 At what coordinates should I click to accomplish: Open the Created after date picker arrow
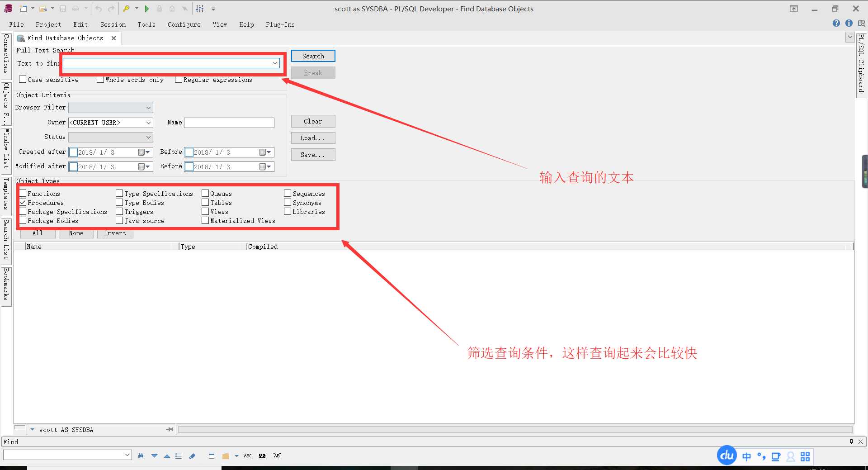pyautogui.click(x=147, y=152)
